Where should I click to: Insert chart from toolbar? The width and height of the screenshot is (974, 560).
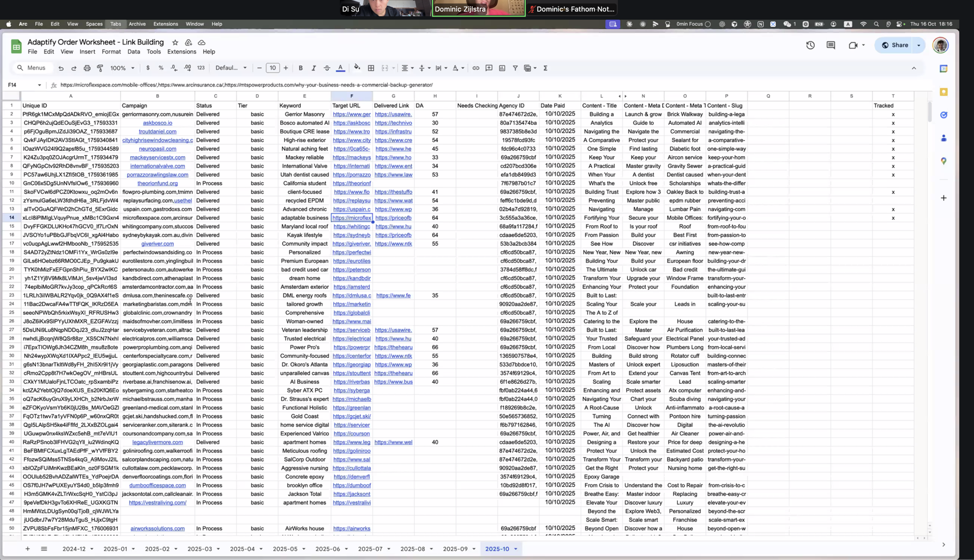coord(502,68)
